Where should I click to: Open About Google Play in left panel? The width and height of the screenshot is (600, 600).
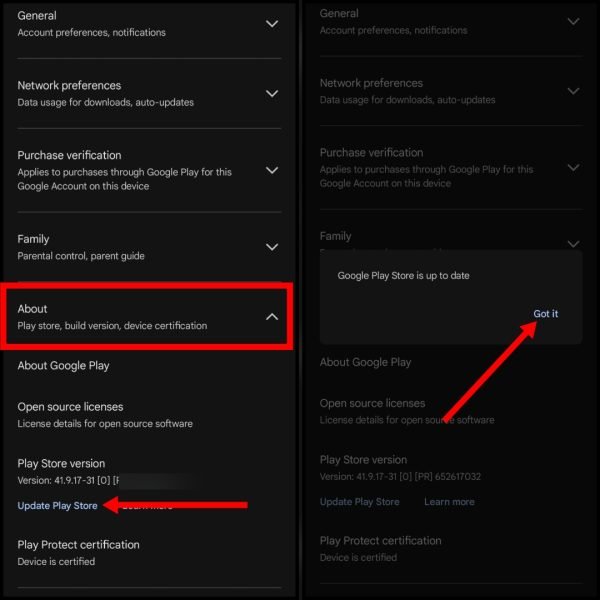63,365
